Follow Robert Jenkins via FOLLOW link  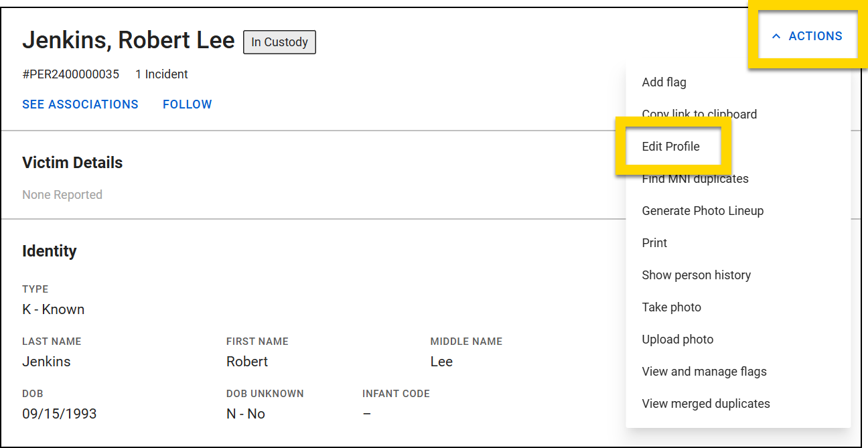[188, 104]
